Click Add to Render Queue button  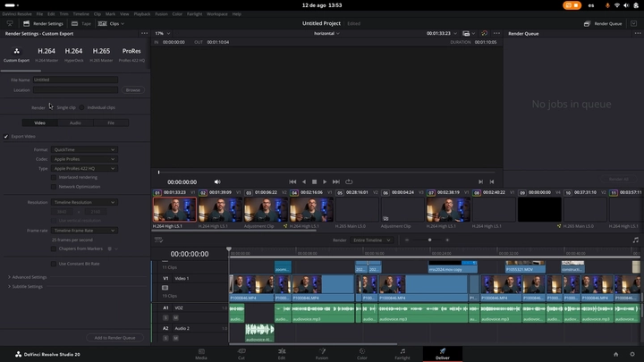[115, 338]
